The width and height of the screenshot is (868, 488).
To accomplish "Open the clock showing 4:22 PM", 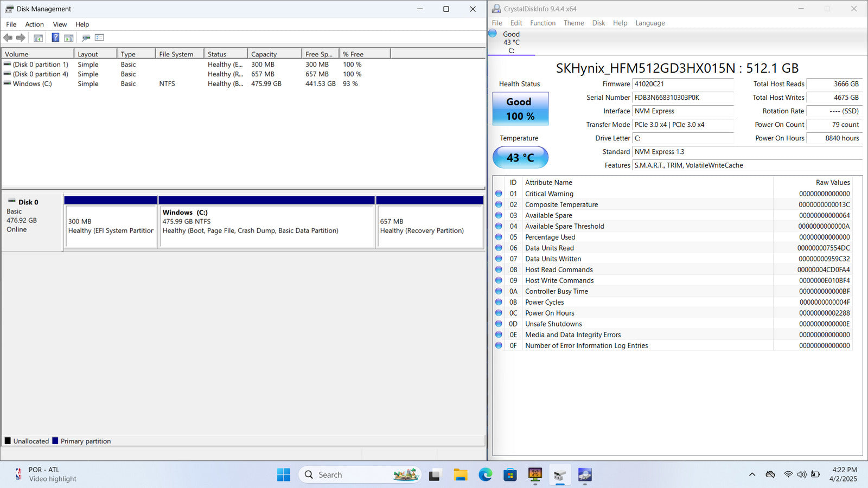I will coord(843,474).
